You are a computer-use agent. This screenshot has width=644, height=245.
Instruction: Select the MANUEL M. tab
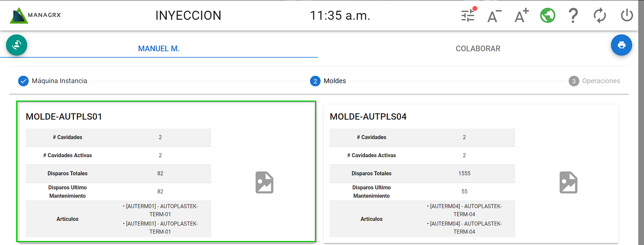[159, 49]
